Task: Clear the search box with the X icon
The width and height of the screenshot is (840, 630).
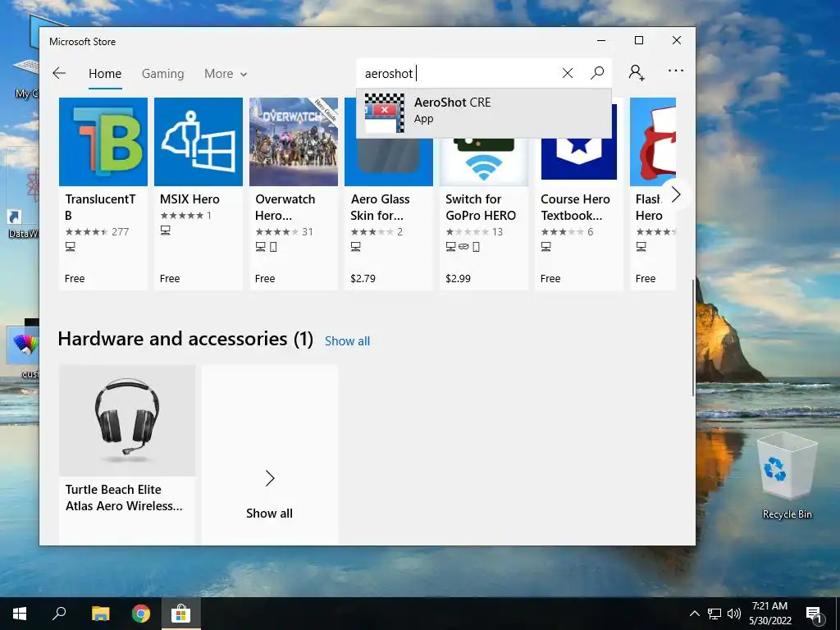Action: click(568, 73)
